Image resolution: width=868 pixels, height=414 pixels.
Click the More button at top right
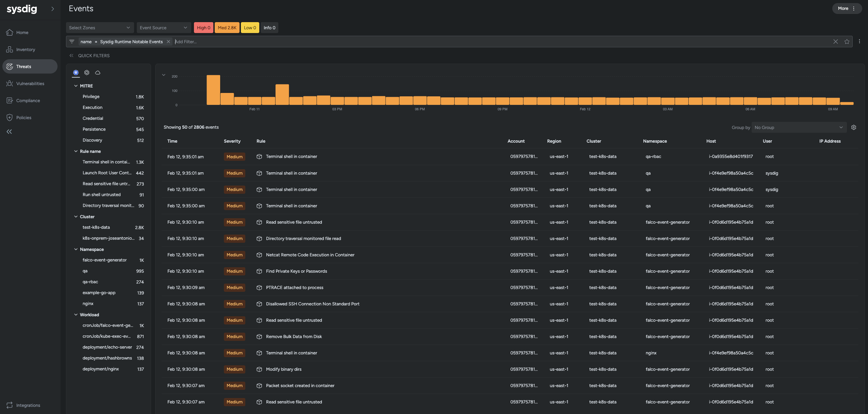847,9
